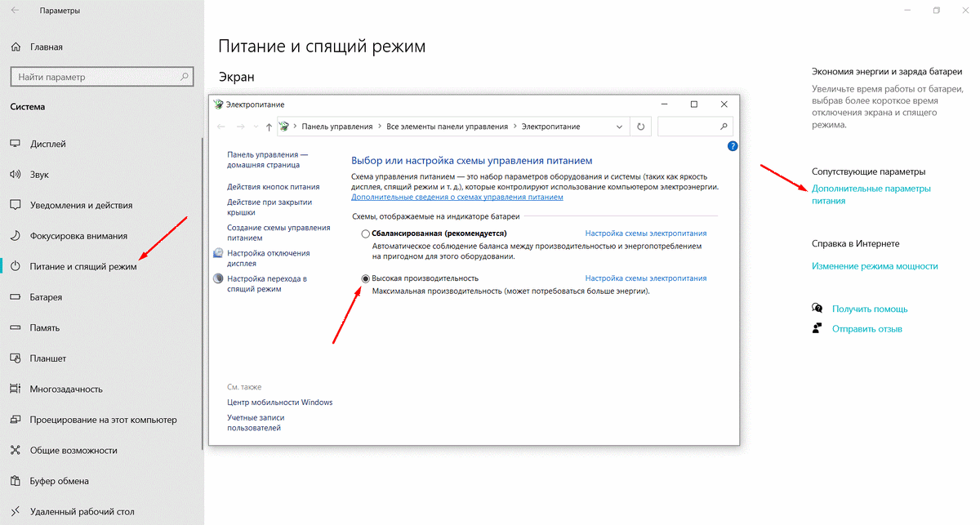This screenshot has width=980, height=525.
Task: Click the Фокусировка внимания moon icon
Action: click(x=15, y=236)
